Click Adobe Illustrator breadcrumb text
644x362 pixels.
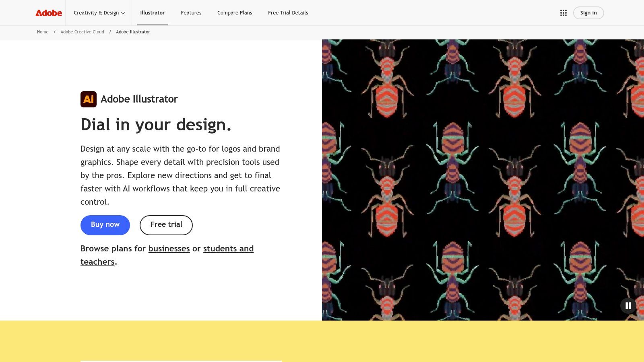133,32
